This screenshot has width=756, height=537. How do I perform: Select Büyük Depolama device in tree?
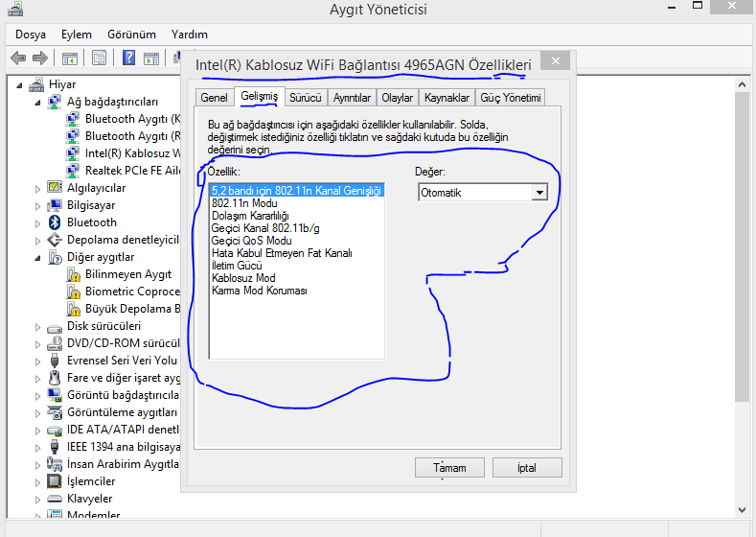[132, 309]
